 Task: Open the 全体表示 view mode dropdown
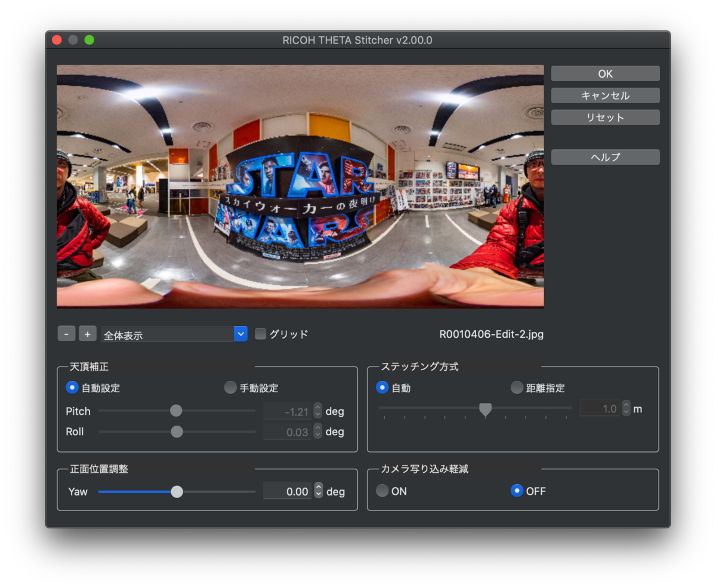pyautogui.click(x=240, y=334)
